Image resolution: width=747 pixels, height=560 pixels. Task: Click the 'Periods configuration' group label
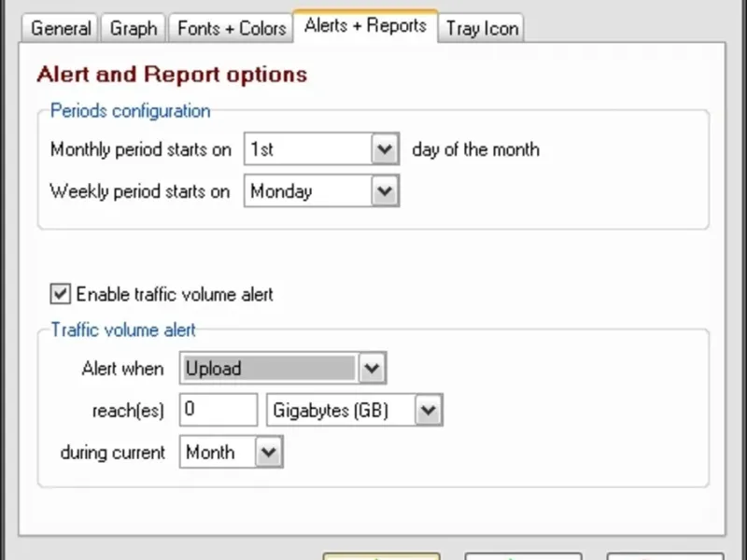[130, 111]
